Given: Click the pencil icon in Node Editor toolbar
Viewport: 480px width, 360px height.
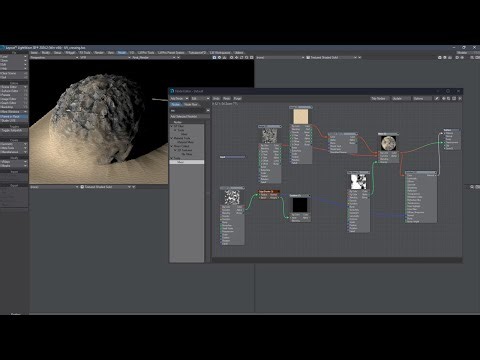Looking at the screenshot, I should tap(437, 99).
